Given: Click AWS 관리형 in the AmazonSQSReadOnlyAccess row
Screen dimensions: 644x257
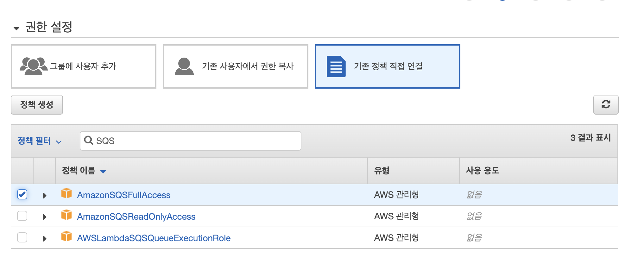Looking at the screenshot, I should [397, 216].
